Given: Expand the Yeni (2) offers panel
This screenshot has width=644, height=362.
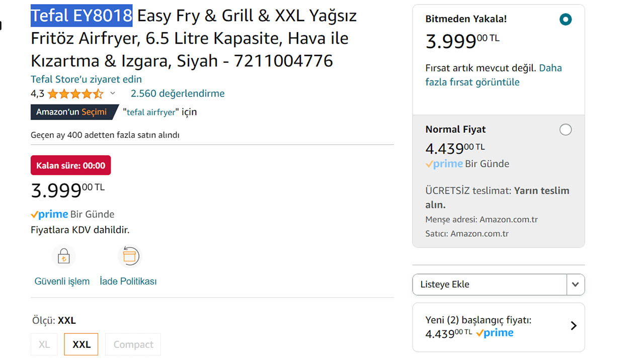Looking at the screenshot, I should click(573, 326).
